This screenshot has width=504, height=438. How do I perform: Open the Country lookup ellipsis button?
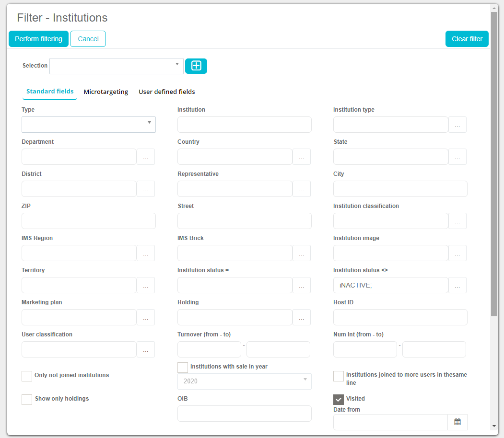click(301, 157)
